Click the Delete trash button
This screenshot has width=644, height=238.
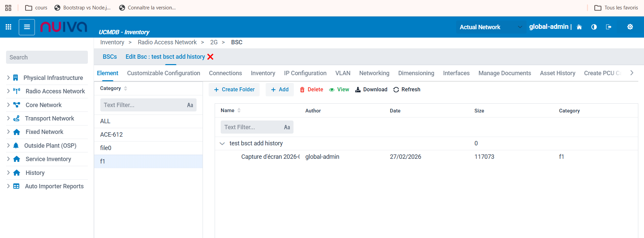coord(311,90)
